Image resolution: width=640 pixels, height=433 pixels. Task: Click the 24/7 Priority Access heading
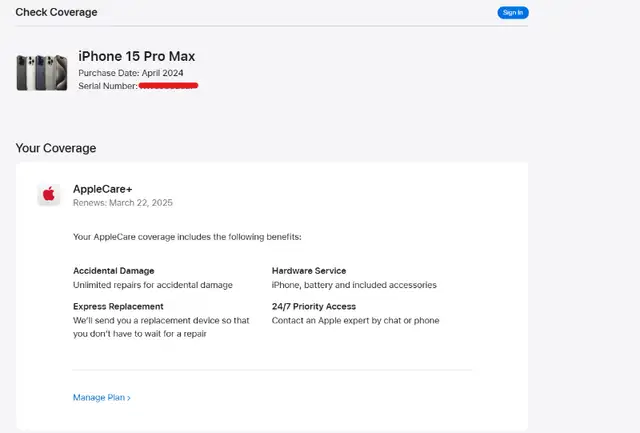point(314,306)
